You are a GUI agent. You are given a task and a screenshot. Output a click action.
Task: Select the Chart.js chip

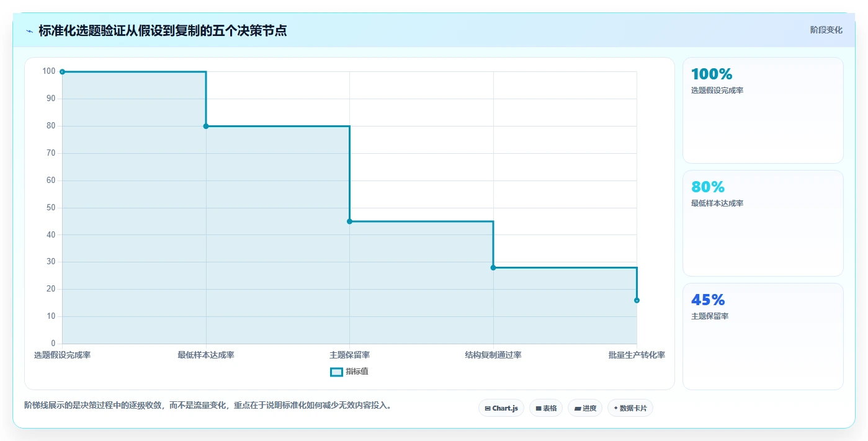click(x=501, y=408)
